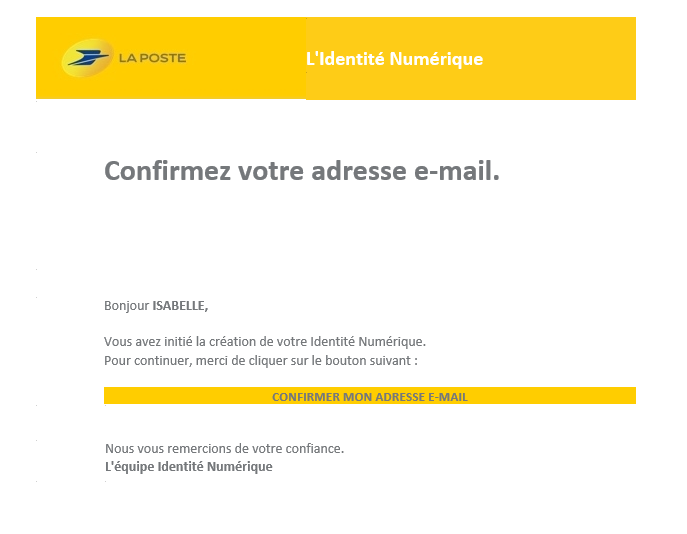Click the "LA POSTE" logo text
The height and width of the screenshot is (534, 687).
(x=152, y=58)
